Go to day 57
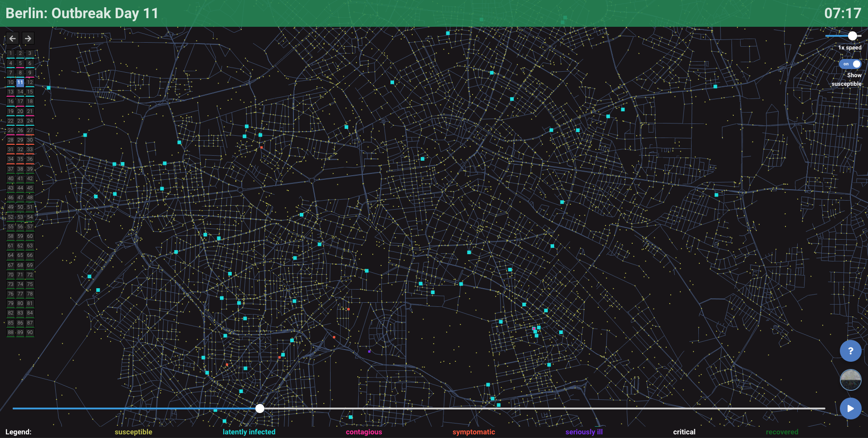This screenshot has height=438, width=868. (x=30, y=226)
